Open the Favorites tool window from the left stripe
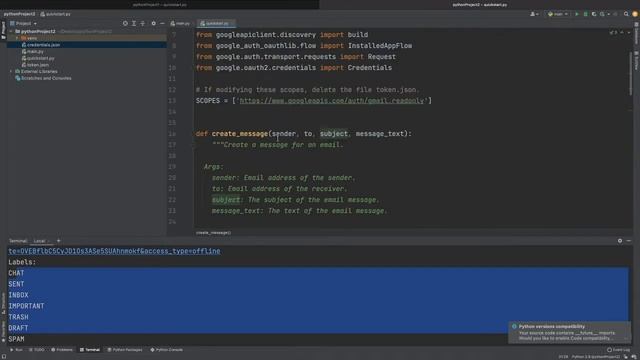The width and height of the screenshot is (640, 360). click(3, 331)
